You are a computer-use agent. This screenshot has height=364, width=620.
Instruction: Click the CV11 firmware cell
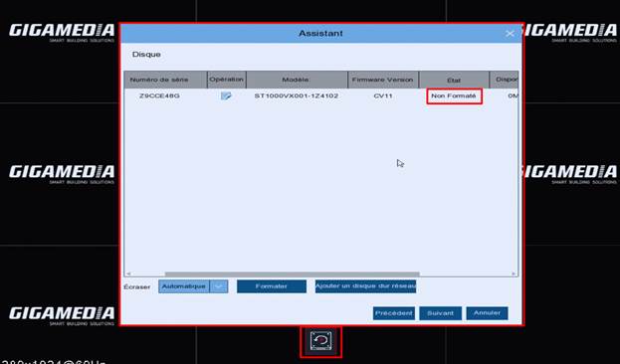[383, 95]
